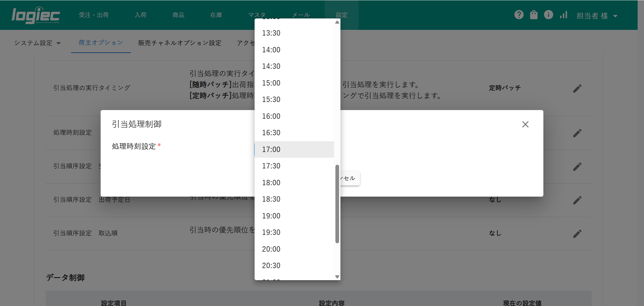This screenshot has width=644, height=306.
Task: Click pencil icon for 処理時刻設定 row
Action: [x=577, y=133]
